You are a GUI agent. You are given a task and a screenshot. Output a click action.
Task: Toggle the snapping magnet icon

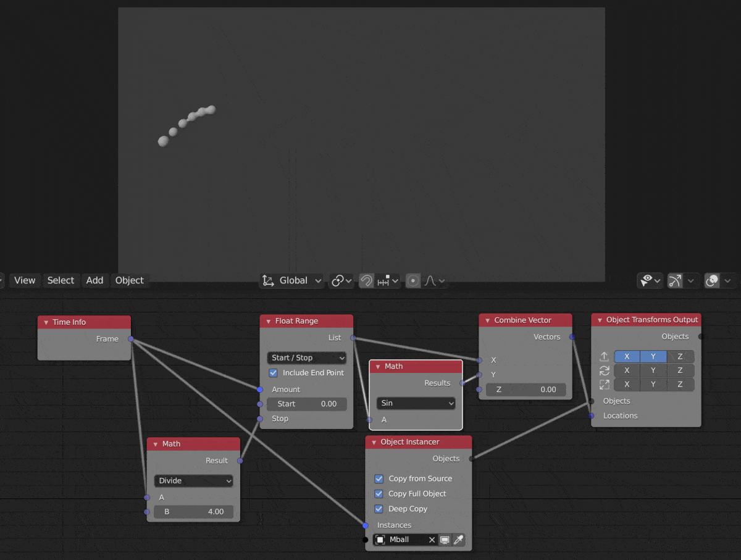[x=366, y=281]
